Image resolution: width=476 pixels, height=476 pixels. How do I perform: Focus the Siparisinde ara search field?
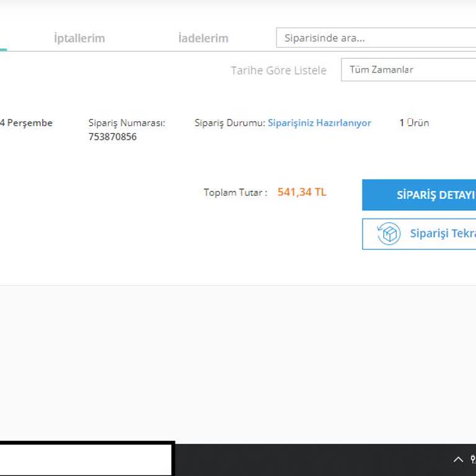(376, 38)
